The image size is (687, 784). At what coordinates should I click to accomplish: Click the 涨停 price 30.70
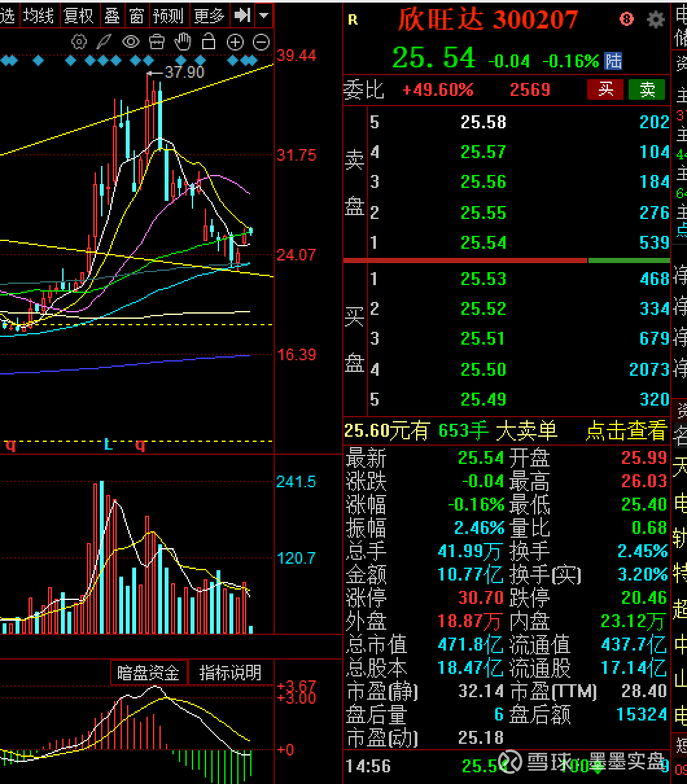pos(481,597)
